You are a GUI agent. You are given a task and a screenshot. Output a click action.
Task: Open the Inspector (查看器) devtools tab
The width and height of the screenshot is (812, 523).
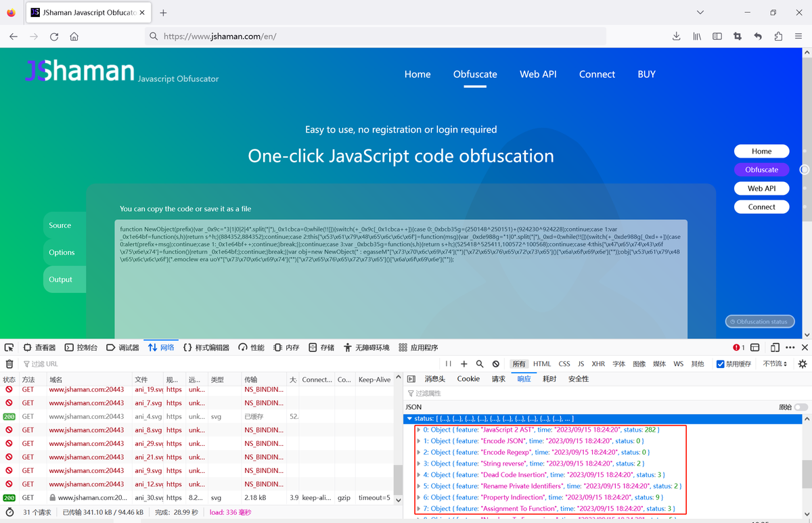tap(39, 347)
